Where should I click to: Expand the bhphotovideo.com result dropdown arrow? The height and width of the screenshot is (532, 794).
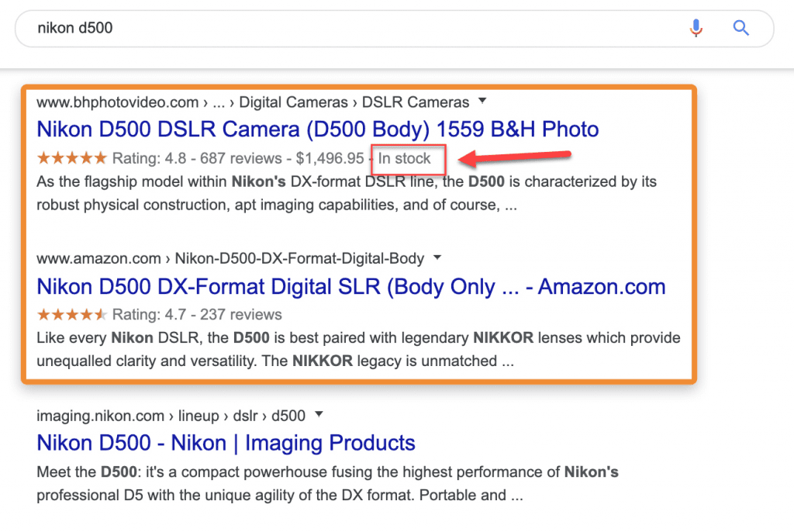[x=482, y=101]
